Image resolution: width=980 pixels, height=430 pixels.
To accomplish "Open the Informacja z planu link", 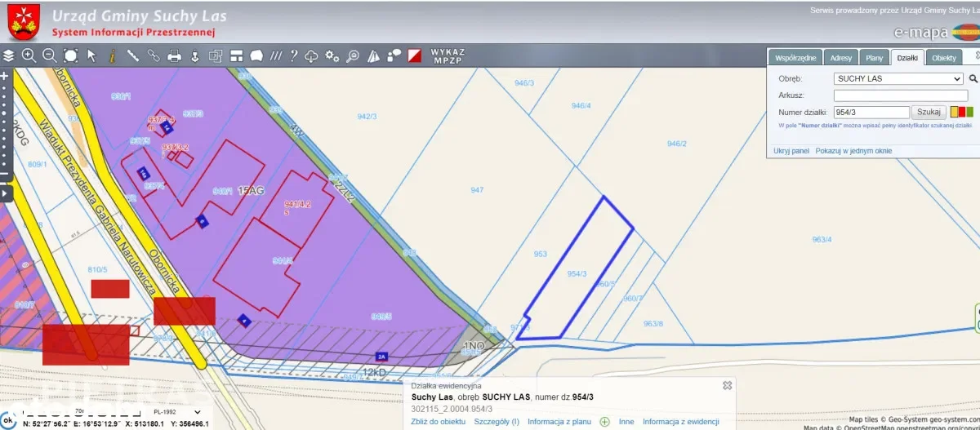I will [559, 422].
